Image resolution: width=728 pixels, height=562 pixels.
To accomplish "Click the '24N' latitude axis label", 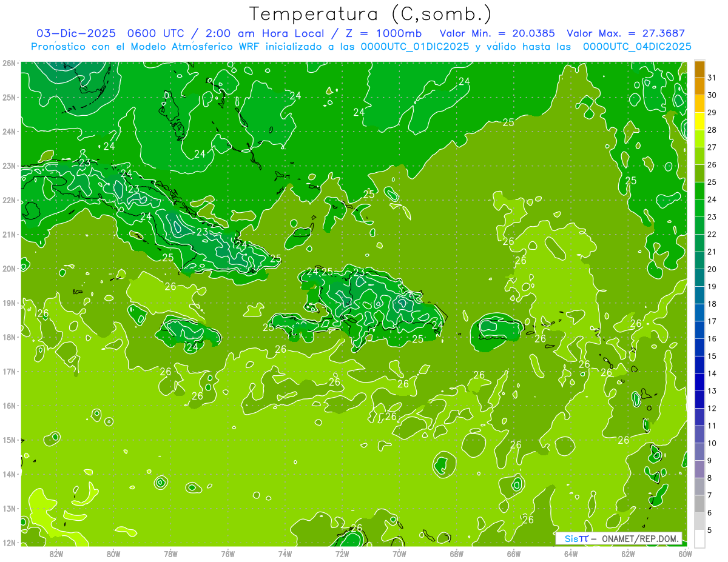I will point(8,132).
